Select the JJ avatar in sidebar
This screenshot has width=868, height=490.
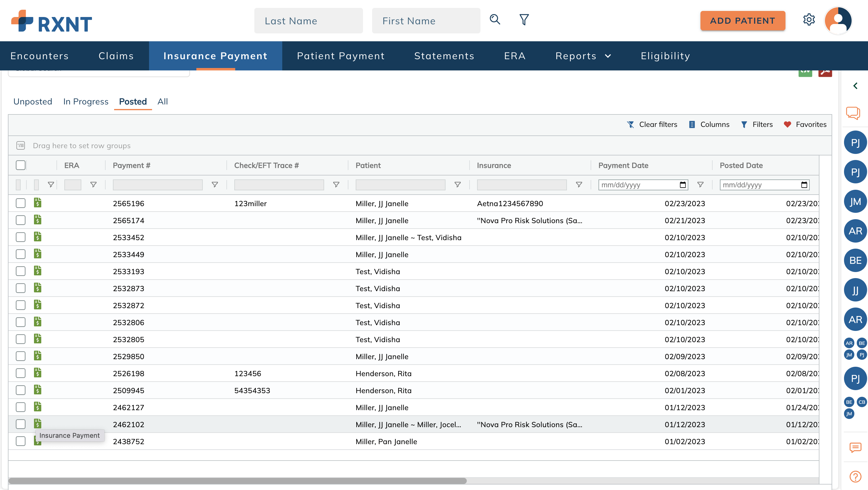coord(855,290)
